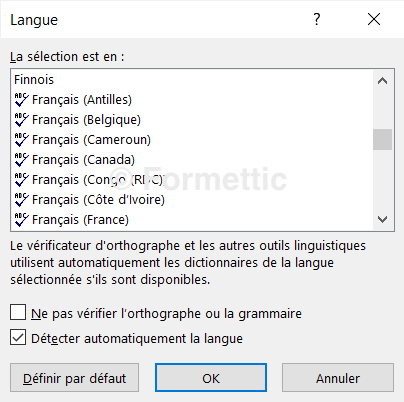Click the language list up arrow
Image resolution: width=404 pixels, height=402 pixels.
(x=382, y=81)
